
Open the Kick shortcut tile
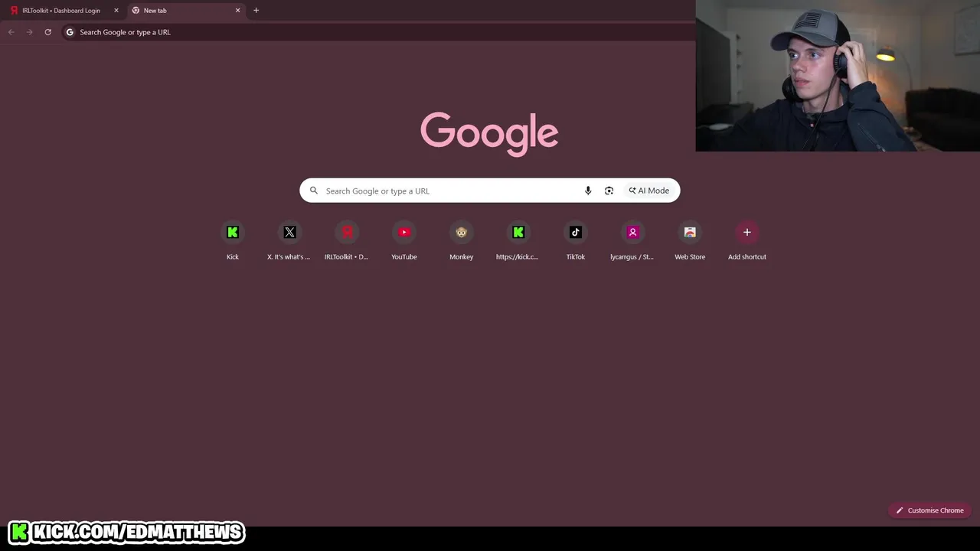click(233, 241)
